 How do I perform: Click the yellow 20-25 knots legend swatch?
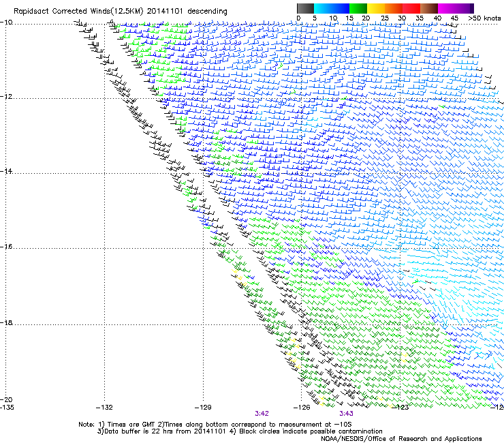(376, 8)
